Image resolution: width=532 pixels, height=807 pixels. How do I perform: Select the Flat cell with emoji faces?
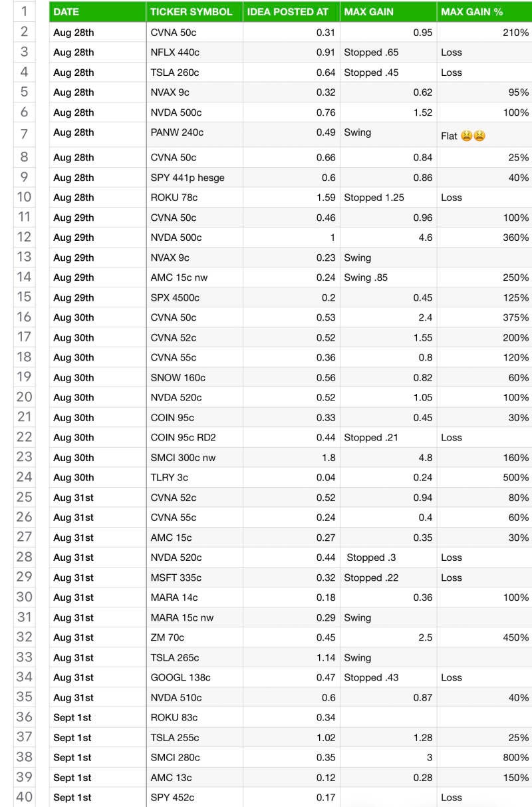pyautogui.click(x=483, y=136)
